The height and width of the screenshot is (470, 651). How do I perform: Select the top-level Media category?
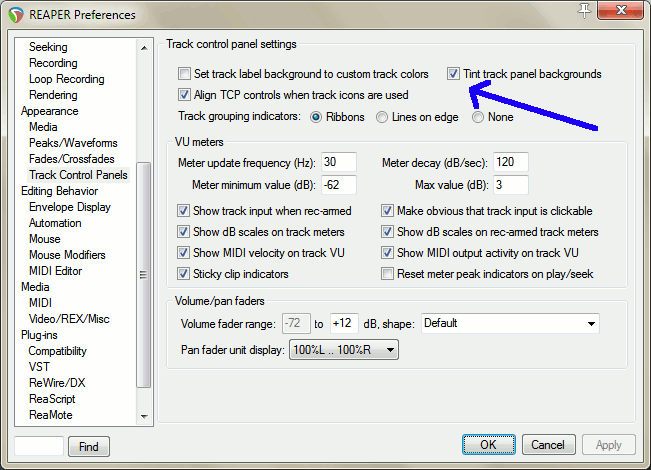pyautogui.click(x=35, y=287)
